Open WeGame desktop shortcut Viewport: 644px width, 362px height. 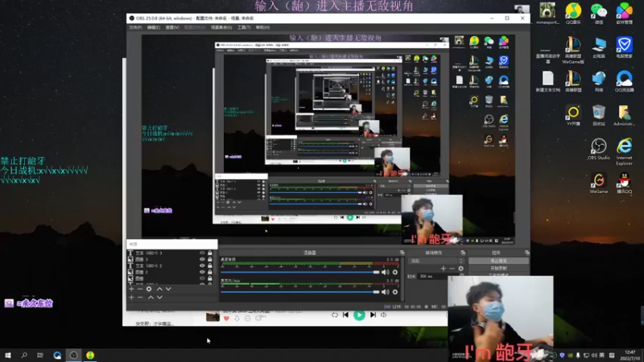pos(598,183)
